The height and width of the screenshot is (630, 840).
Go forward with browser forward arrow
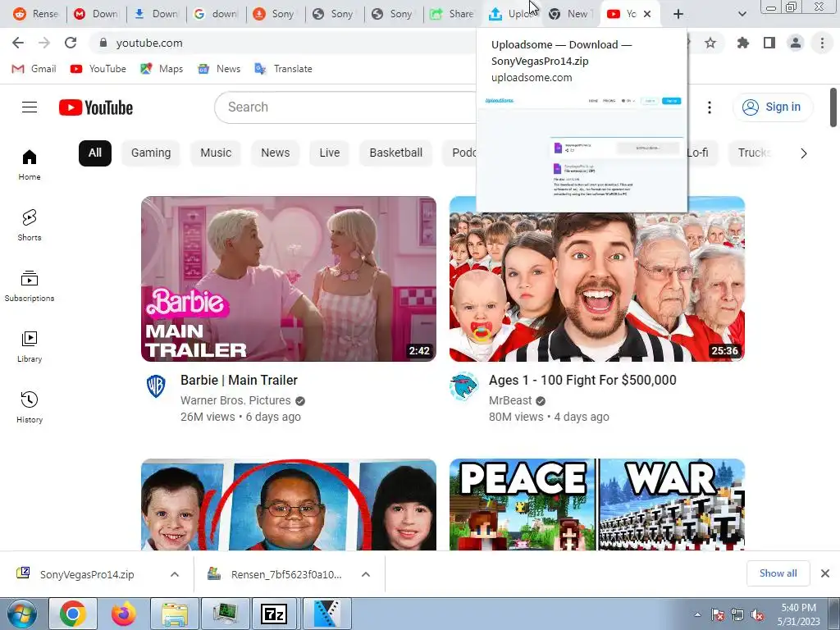pos(44,43)
